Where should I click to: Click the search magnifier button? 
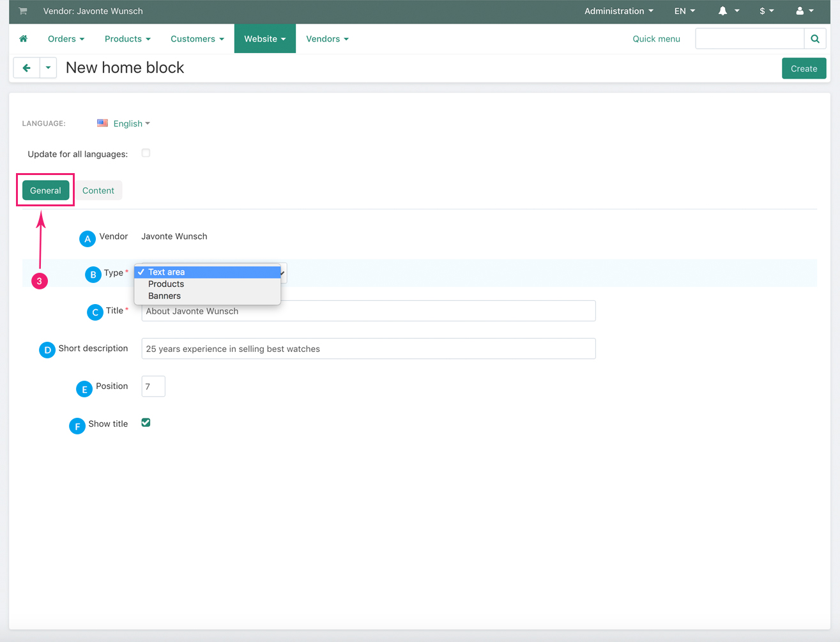[814, 39]
